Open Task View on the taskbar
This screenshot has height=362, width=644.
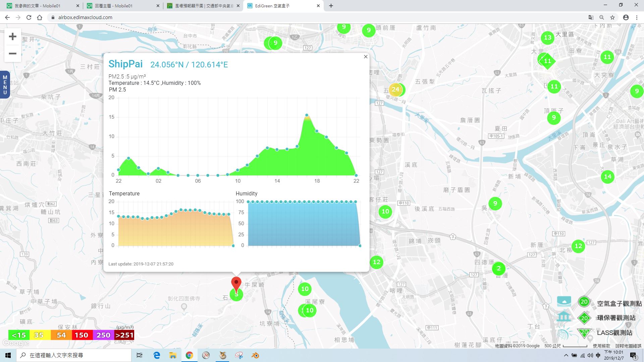pos(140,355)
